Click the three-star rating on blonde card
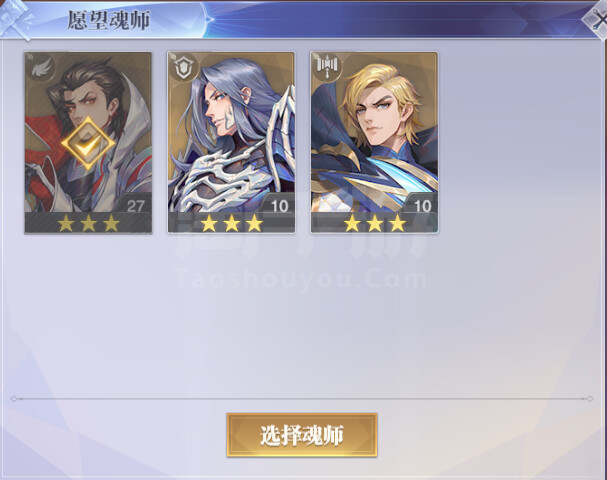 [x=375, y=223]
